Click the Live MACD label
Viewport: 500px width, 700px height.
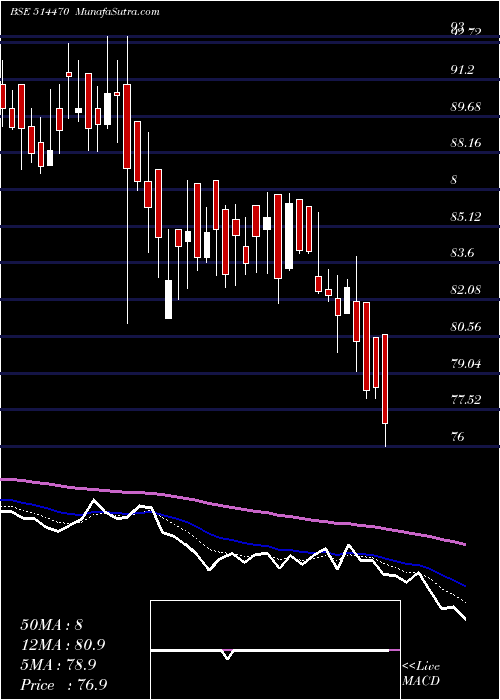click(x=421, y=674)
